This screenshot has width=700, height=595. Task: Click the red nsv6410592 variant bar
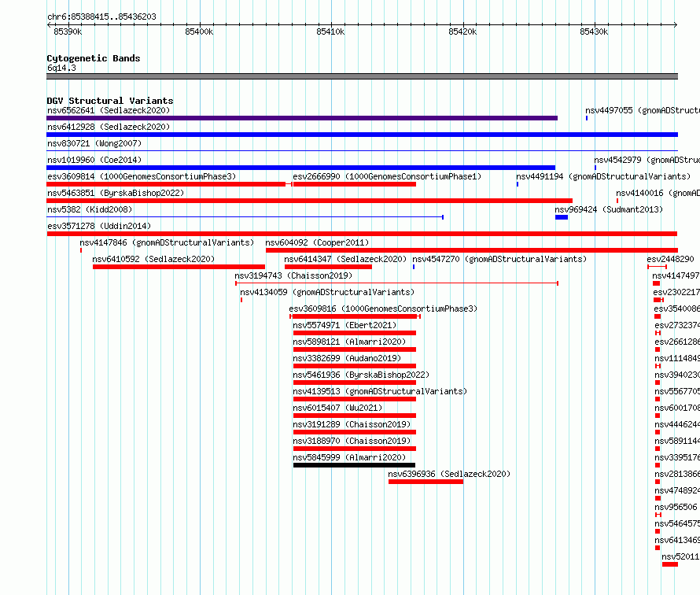tap(179, 267)
